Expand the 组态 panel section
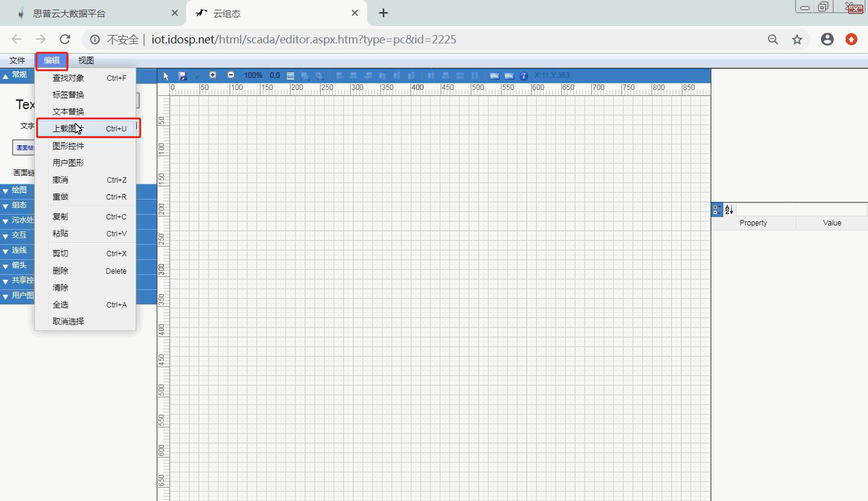Image resolution: width=868 pixels, height=501 pixels. tap(19, 206)
